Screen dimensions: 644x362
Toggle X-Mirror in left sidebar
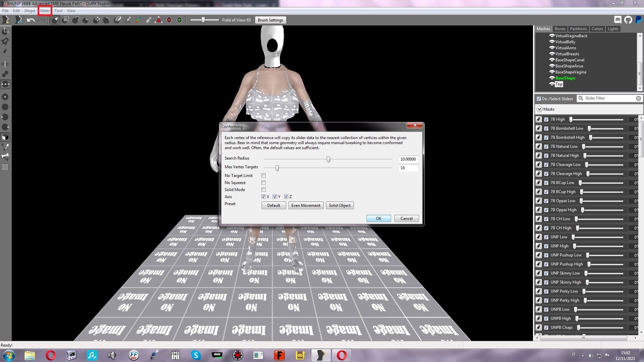[5, 64]
